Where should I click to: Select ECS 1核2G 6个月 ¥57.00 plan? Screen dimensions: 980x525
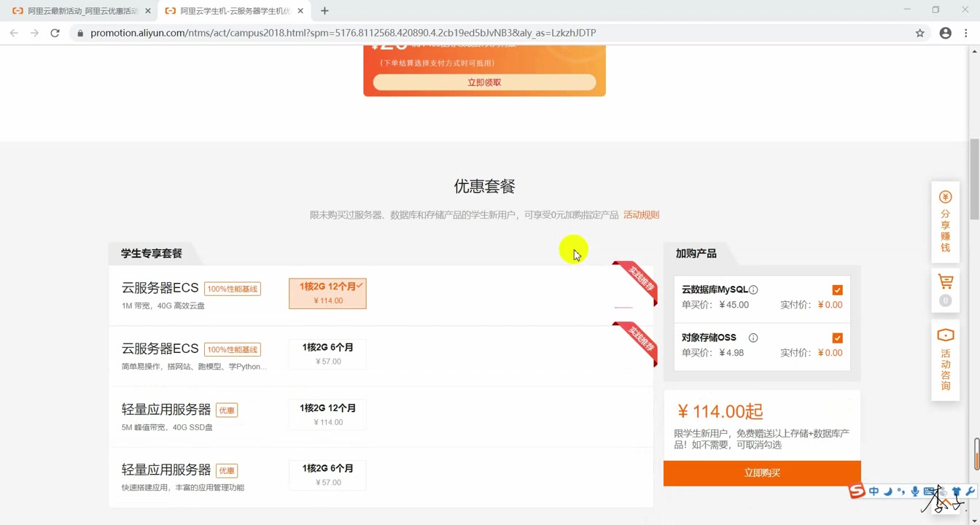[x=327, y=354]
